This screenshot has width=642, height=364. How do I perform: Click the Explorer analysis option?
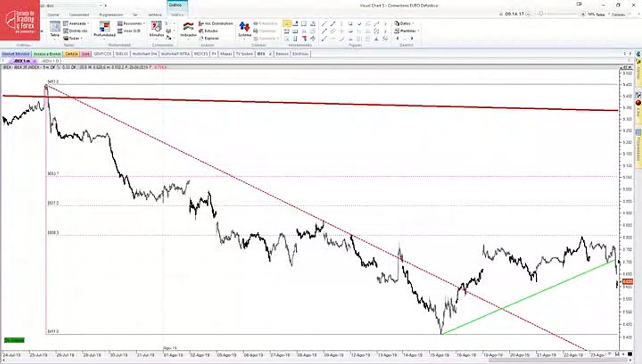[209, 38]
